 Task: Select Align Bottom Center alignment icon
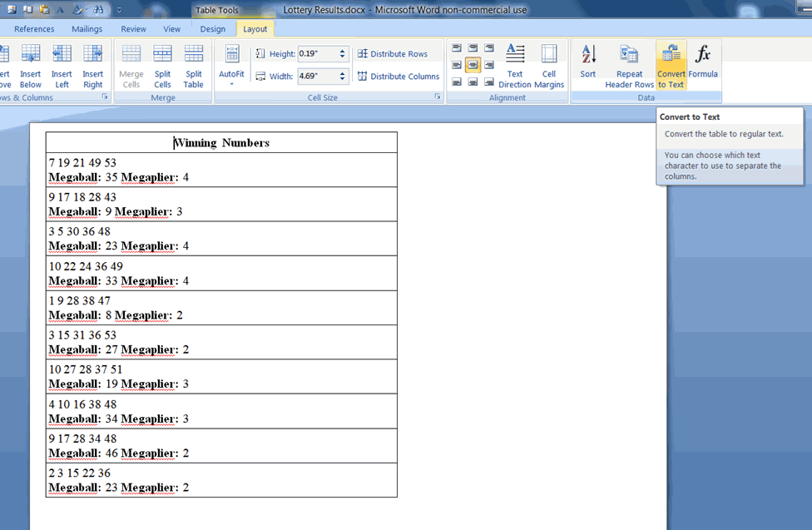(473, 82)
